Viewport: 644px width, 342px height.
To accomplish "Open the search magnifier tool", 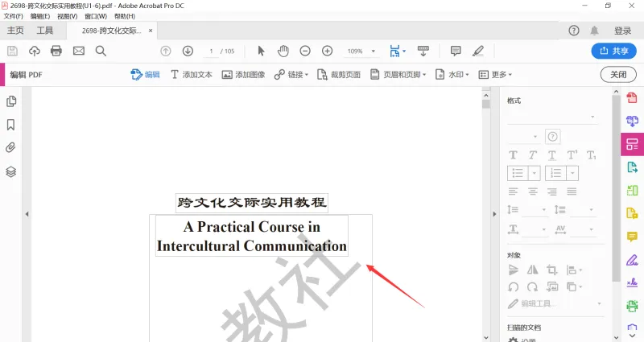I will click(101, 51).
